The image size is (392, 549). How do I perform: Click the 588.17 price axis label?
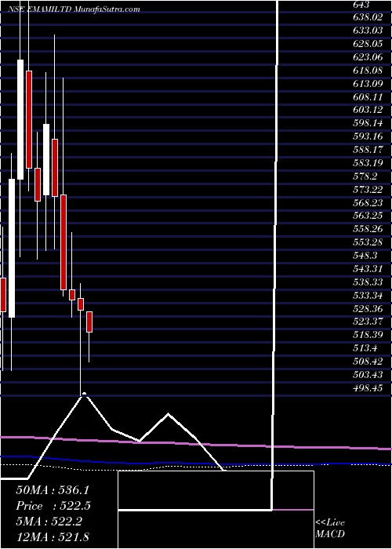click(x=368, y=150)
